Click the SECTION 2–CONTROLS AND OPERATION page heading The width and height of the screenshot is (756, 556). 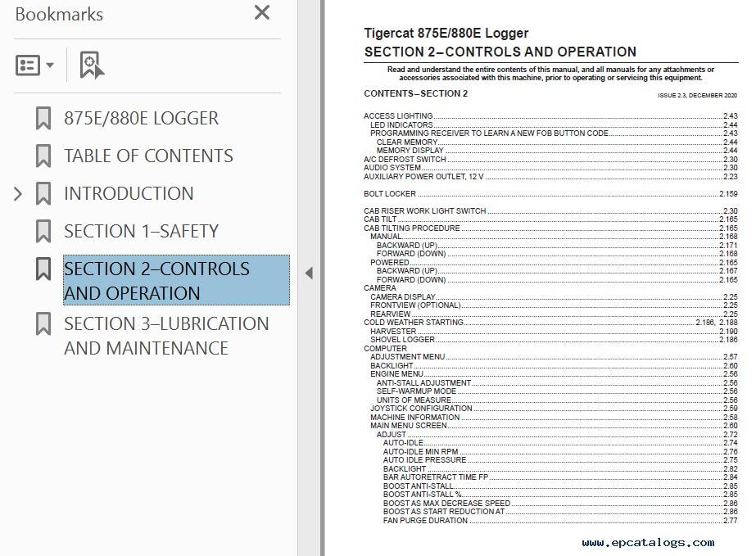pyautogui.click(x=500, y=52)
